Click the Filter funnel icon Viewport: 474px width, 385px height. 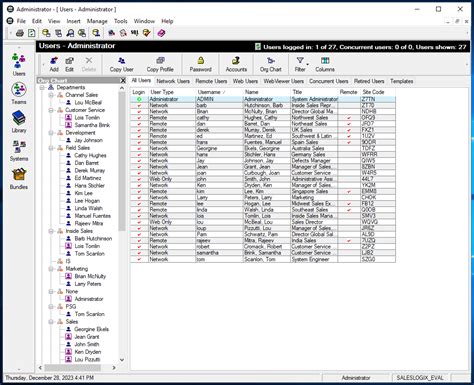[300, 61]
